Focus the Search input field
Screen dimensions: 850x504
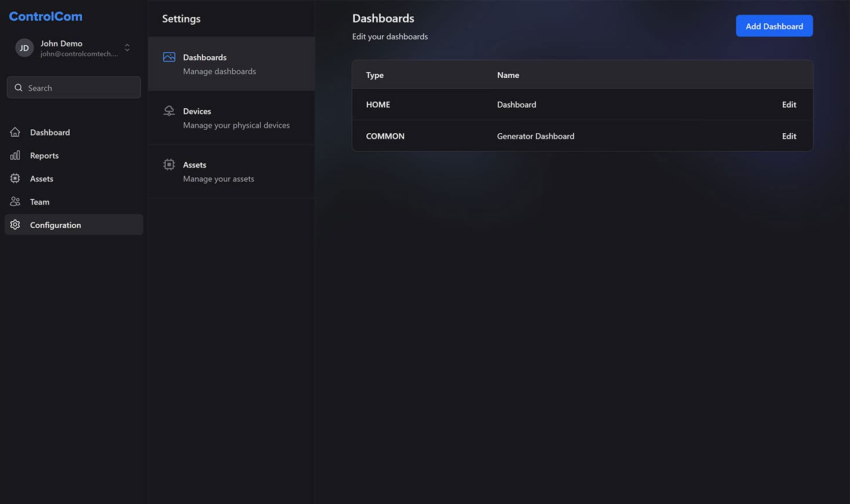(81, 87)
